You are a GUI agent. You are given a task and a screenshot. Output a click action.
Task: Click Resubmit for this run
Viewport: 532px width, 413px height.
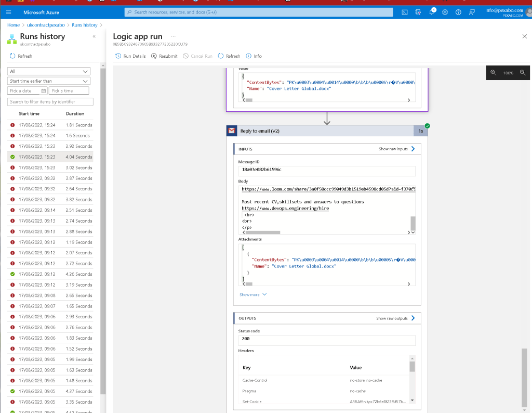(x=164, y=56)
